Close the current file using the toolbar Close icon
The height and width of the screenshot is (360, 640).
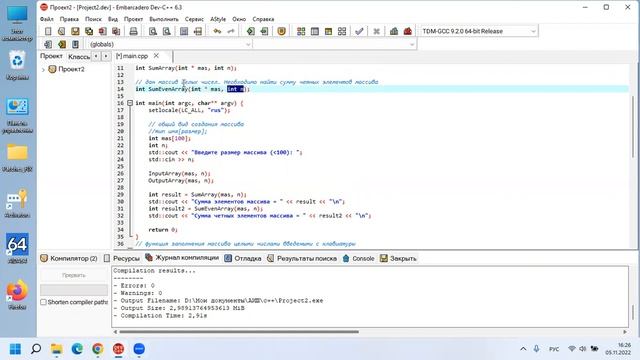[102, 31]
